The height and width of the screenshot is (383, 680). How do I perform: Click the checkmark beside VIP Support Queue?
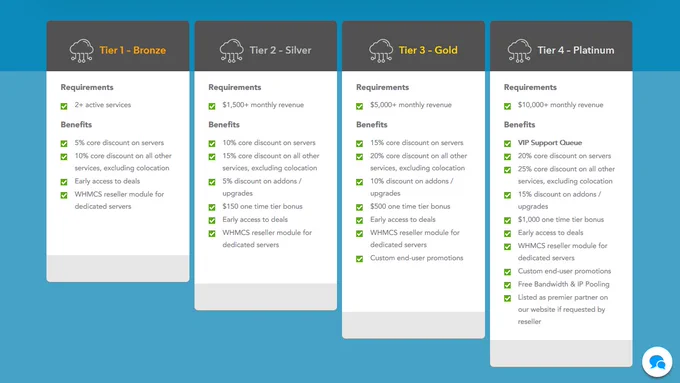tap(507, 143)
